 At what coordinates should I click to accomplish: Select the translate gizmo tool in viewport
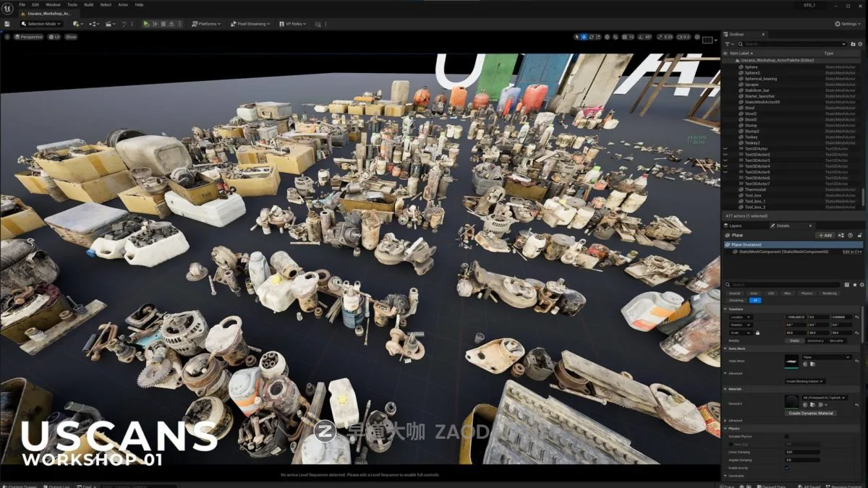click(584, 37)
